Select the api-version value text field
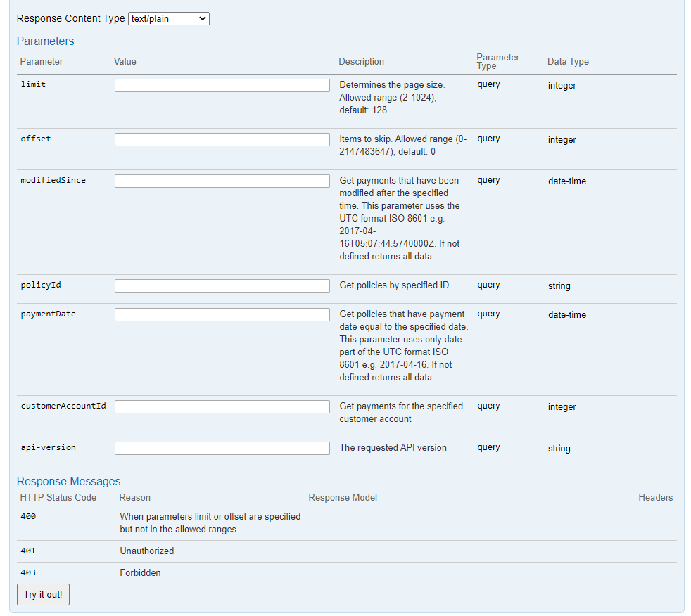Screen dimensions: 691x616 pos(222,448)
